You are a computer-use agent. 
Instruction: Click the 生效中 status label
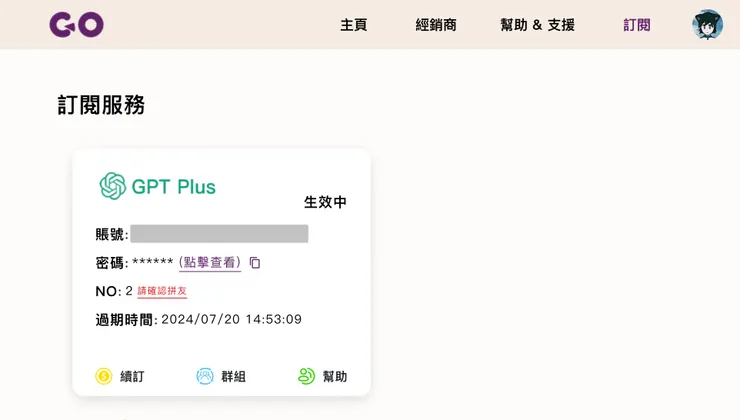click(325, 202)
